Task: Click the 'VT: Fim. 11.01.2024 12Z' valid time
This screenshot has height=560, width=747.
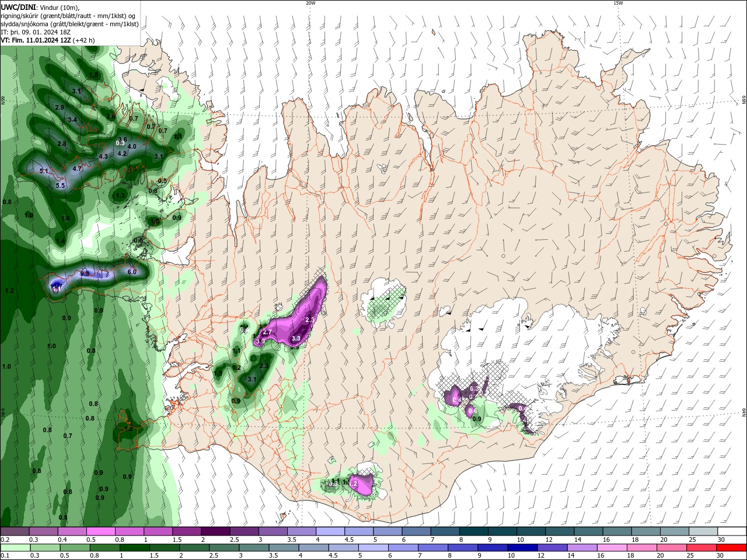Action: tap(36, 40)
